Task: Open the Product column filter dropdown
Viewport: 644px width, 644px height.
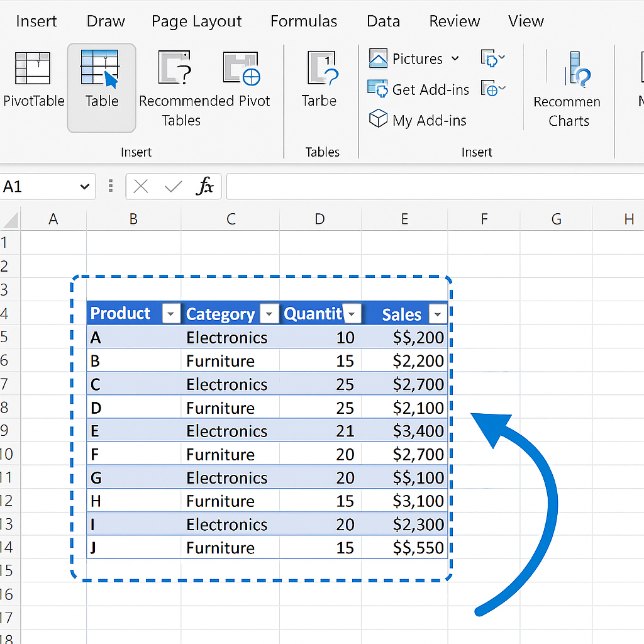Action: [x=171, y=314]
